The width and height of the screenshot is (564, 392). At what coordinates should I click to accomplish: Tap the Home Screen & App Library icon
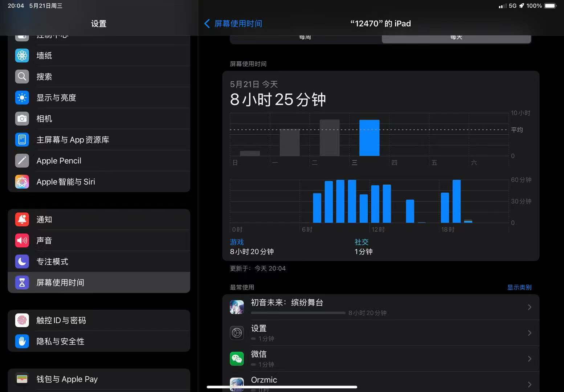click(22, 140)
